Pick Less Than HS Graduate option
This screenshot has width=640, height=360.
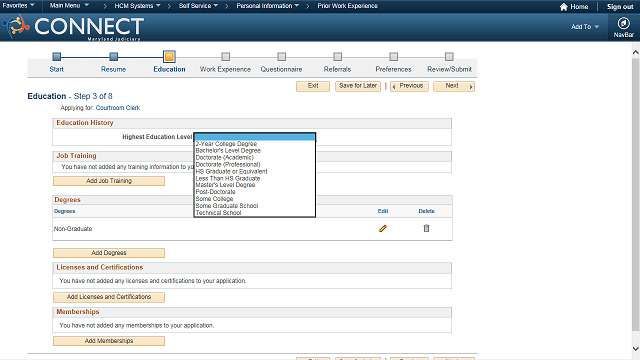tap(255, 178)
